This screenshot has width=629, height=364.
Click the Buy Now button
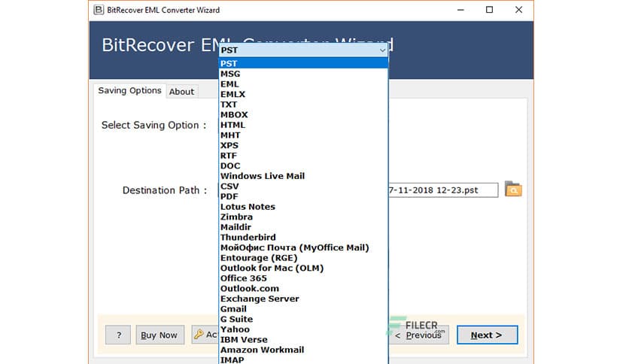coord(160,335)
